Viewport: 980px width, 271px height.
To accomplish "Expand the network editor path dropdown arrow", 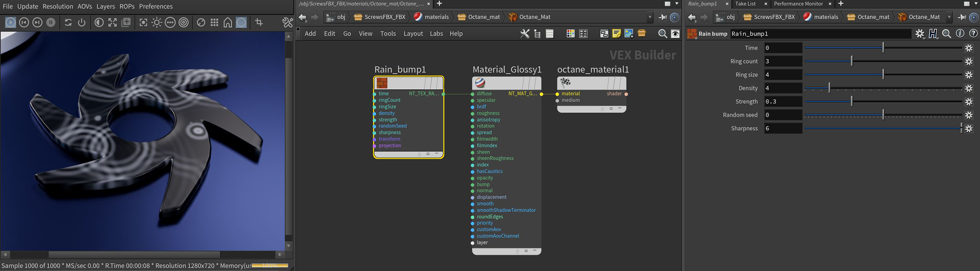I will [650, 17].
